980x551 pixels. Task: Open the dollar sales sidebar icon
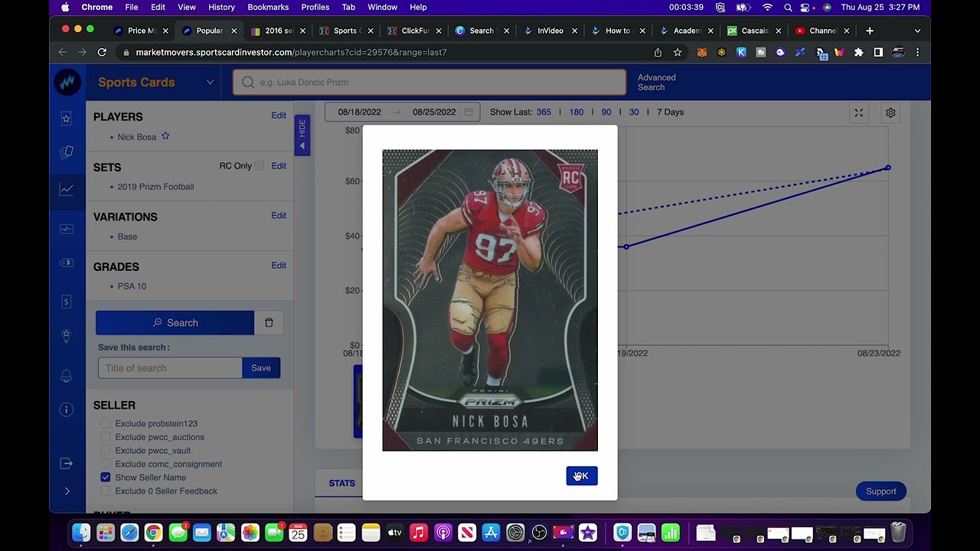(x=67, y=302)
